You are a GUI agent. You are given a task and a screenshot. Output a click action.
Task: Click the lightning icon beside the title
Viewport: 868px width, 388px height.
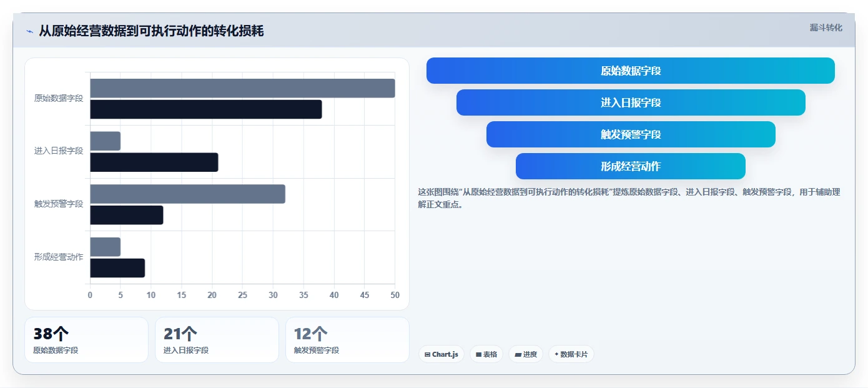click(29, 31)
